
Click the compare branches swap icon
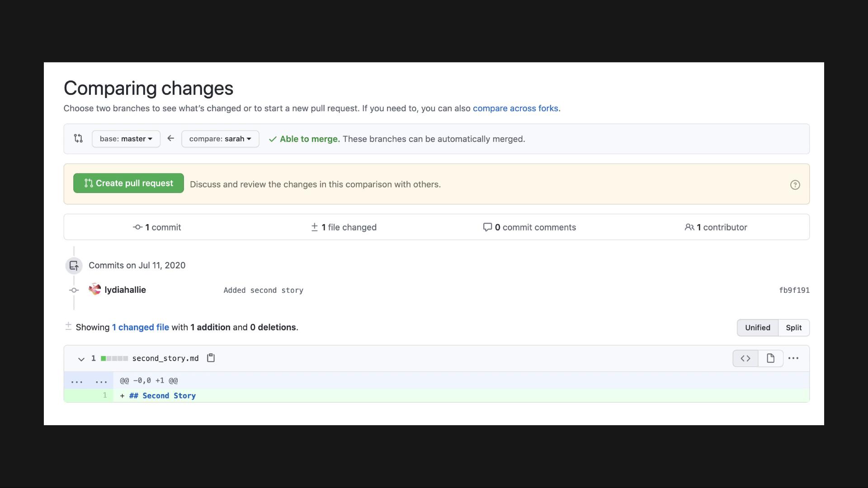pos(78,138)
